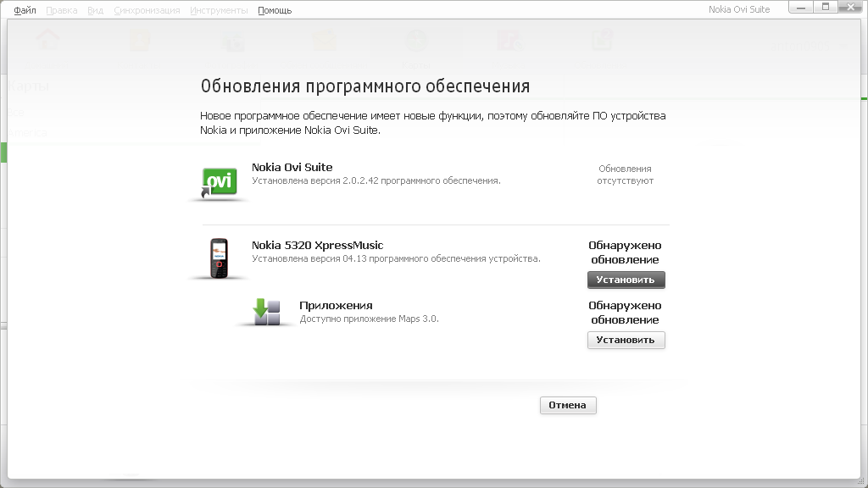Cancel the updates dialog with Отмена

coord(568,405)
